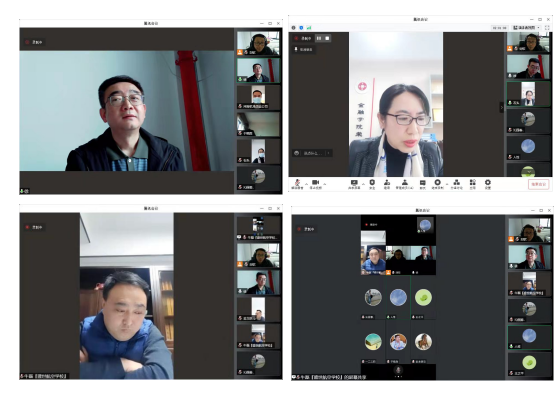The width and height of the screenshot is (554, 408).
Task: Click the fullscreen icon at window top-right
Action: pos(547,27)
